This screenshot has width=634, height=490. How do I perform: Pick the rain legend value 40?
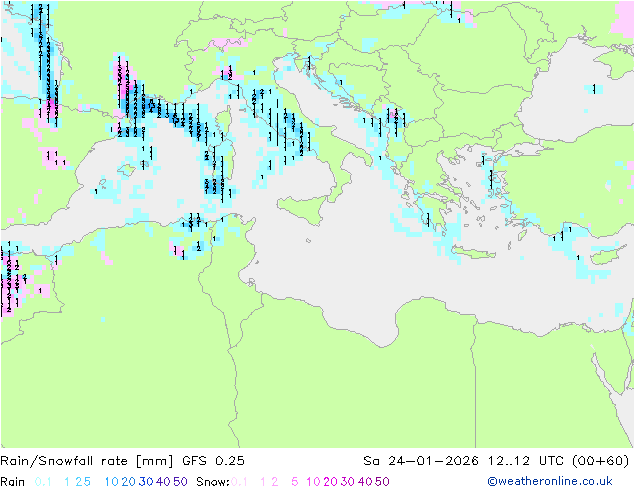pyautogui.click(x=163, y=482)
